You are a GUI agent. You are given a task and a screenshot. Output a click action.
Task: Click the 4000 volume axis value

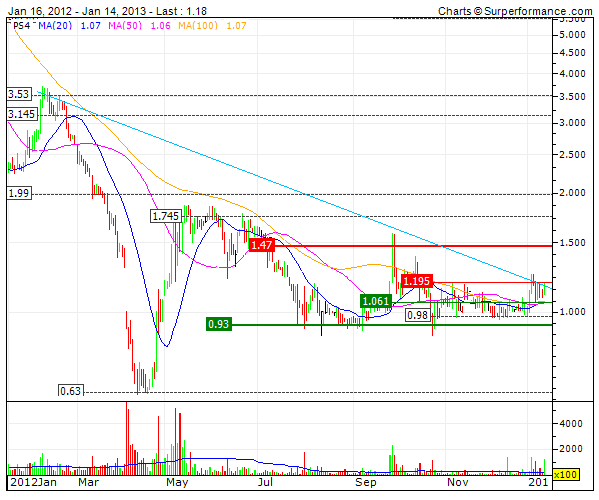(x=571, y=423)
